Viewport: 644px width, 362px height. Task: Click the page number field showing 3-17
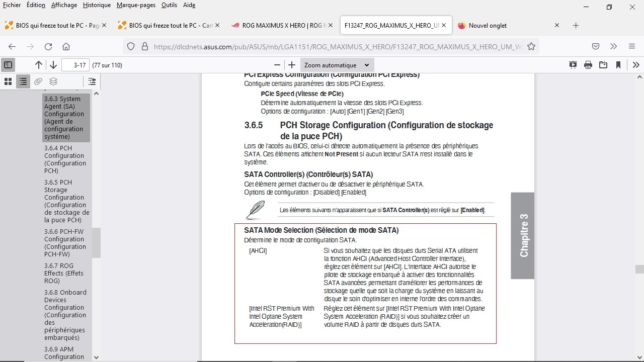(75, 65)
